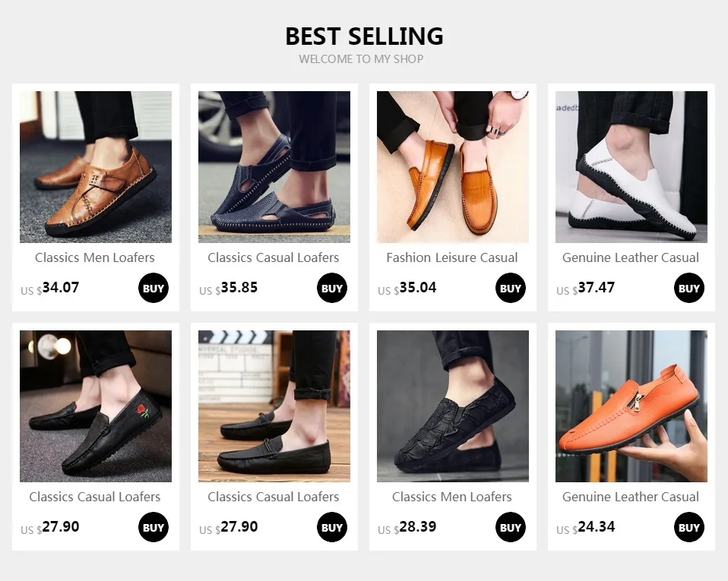Image resolution: width=728 pixels, height=581 pixels.
Task: Click BUY button for the $35.85 loafers
Action: click(x=332, y=288)
